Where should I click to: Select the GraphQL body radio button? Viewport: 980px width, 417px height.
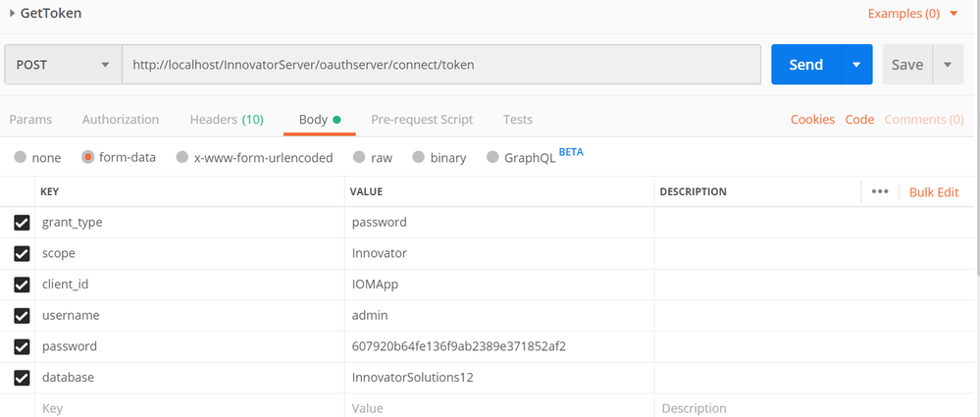[x=492, y=157]
